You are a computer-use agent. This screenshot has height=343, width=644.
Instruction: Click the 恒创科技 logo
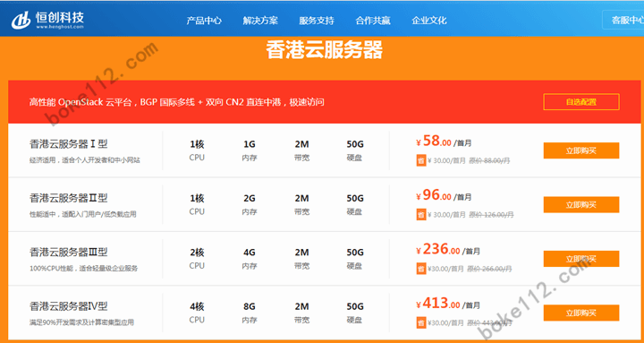click(x=47, y=20)
